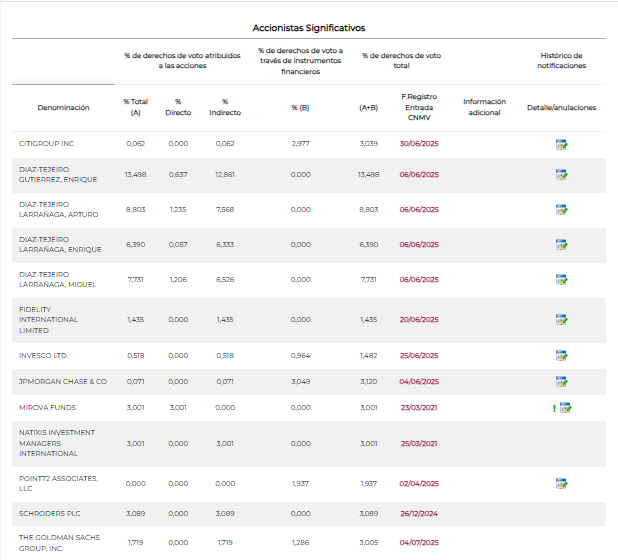Select 0,964 instruments value for Invesco
The height and width of the screenshot is (560, 618).
click(x=300, y=355)
